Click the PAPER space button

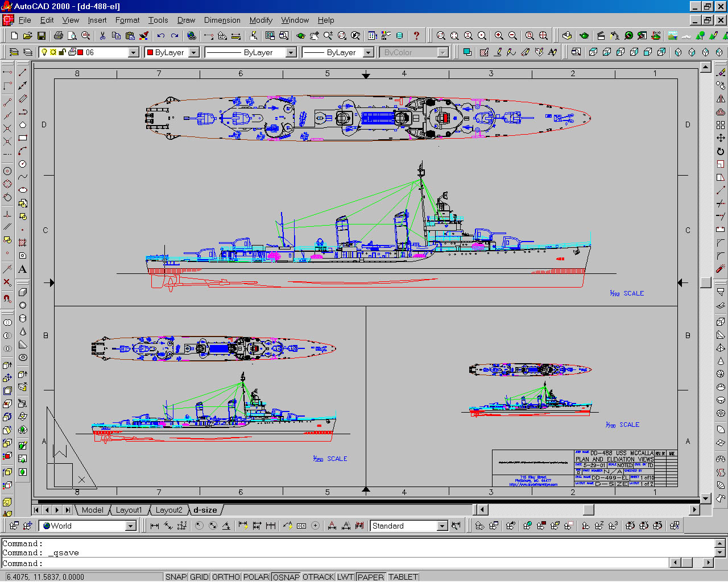[371, 577]
